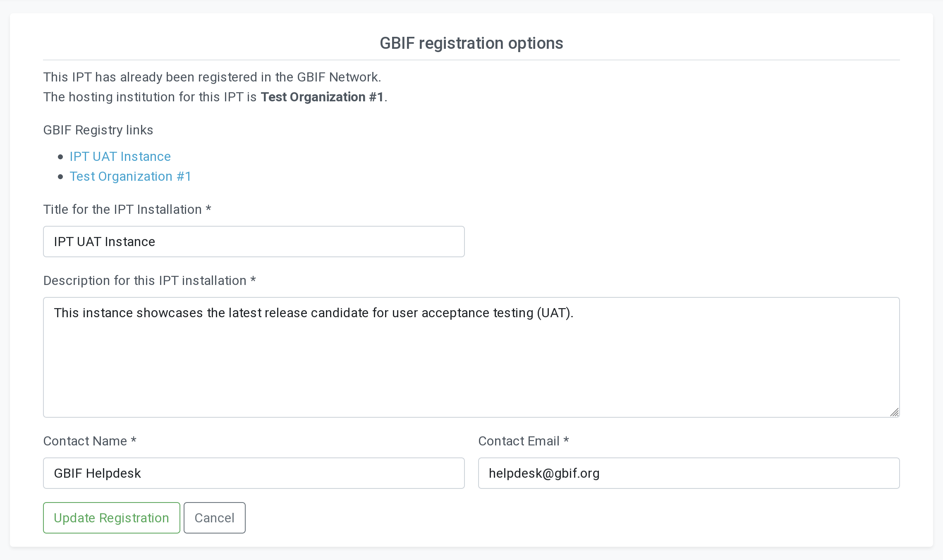The height and width of the screenshot is (560, 943).
Task: Click the bold hosting institution name
Action: 322,97
